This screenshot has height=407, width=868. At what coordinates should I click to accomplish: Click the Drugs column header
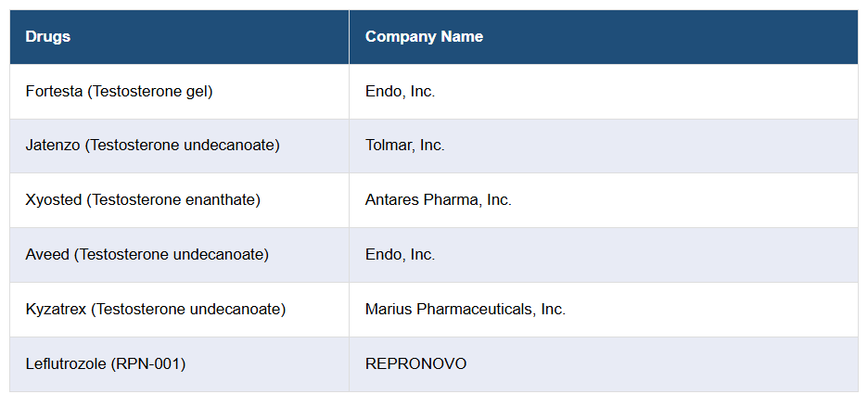pyautogui.click(x=48, y=37)
